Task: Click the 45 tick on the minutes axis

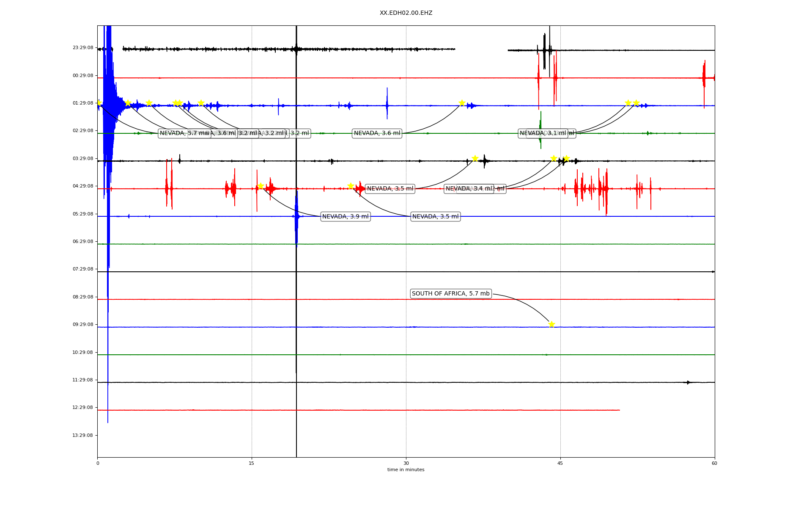Action: click(560, 464)
